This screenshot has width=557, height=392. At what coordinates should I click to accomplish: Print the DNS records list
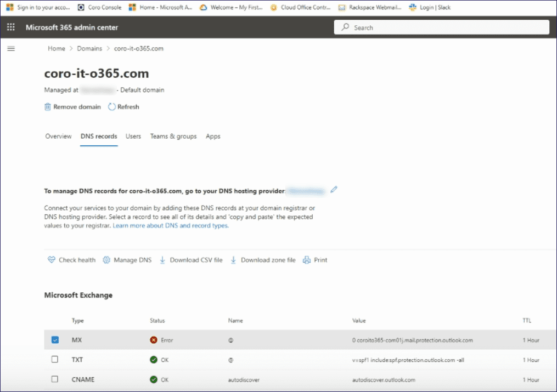click(315, 259)
